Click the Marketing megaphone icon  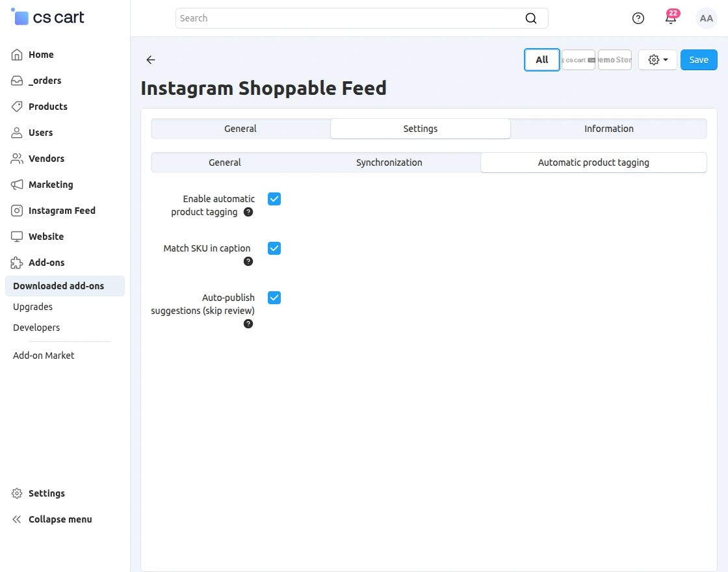coord(17,185)
